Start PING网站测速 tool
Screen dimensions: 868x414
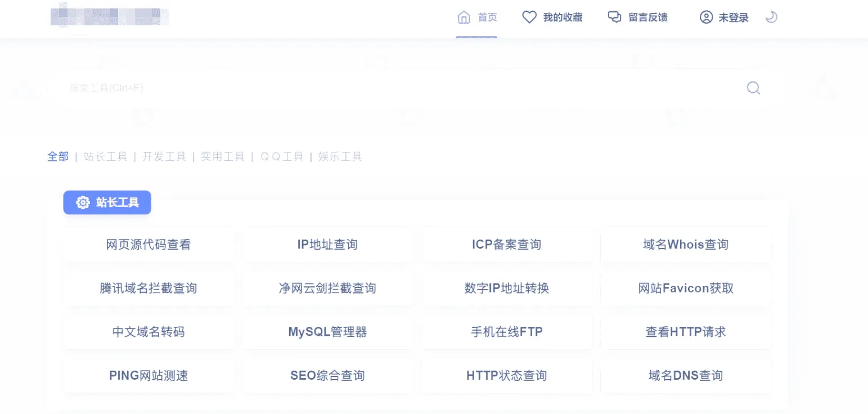point(149,376)
